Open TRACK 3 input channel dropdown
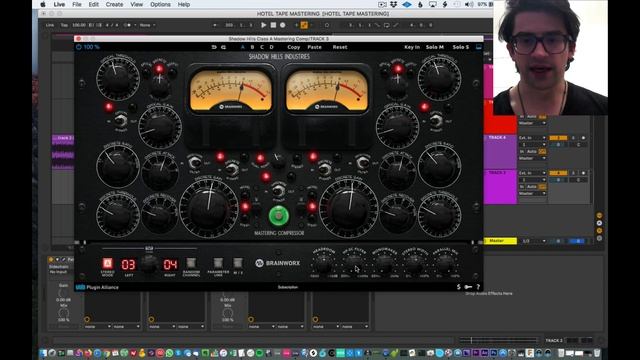The width and height of the screenshot is (640, 360). click(x=532, y=180)
